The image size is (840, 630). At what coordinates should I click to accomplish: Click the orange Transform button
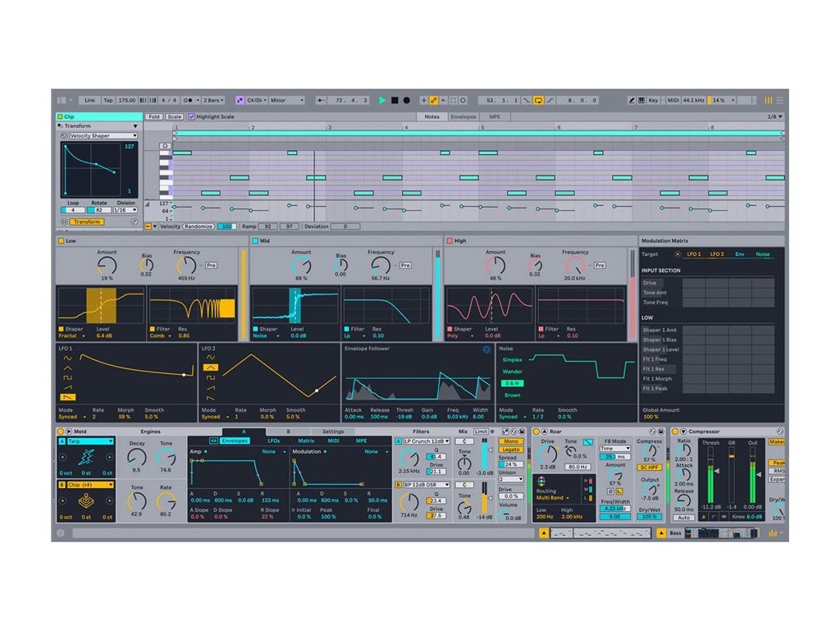pos(86,222)
